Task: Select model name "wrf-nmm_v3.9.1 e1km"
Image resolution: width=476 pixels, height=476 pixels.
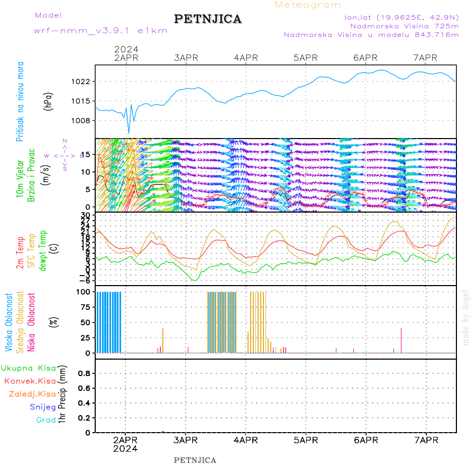Action: tap(100, 31)
